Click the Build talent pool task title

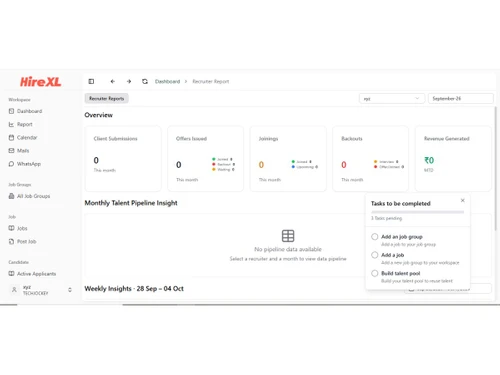[x=400, y=273]
